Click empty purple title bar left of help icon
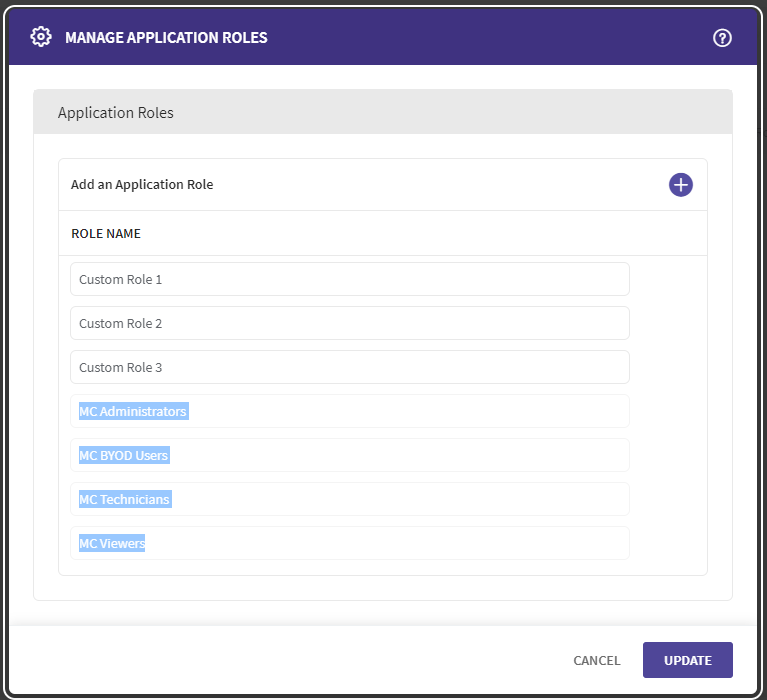Screen dimensions: 767x700 click(x=500, y=38)
